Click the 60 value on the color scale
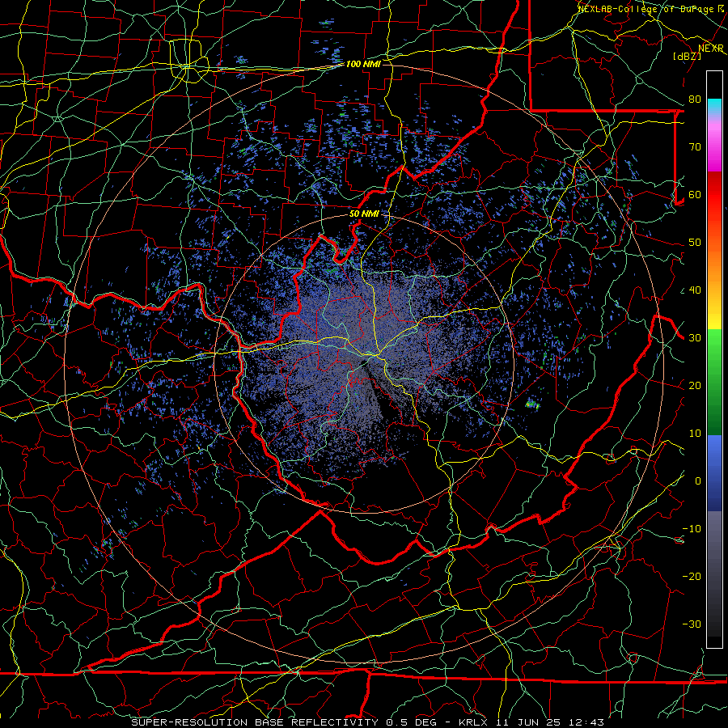 coord(695,195)
